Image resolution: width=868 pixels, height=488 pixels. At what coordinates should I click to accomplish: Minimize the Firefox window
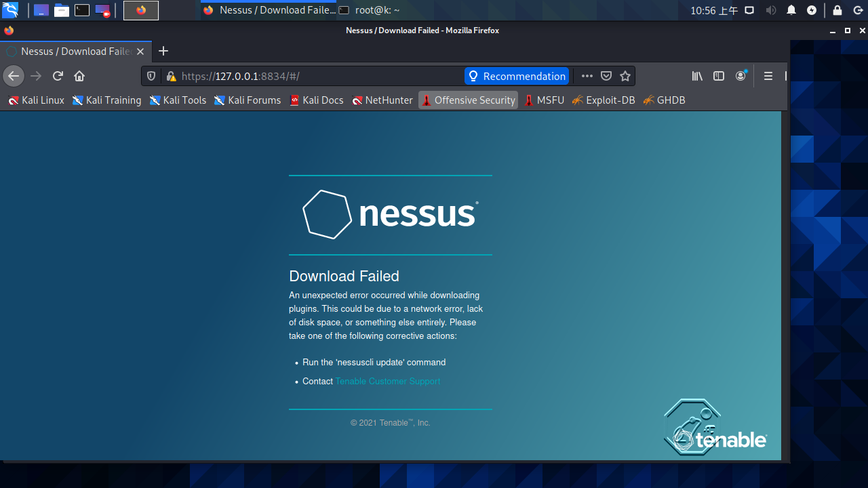832,30
